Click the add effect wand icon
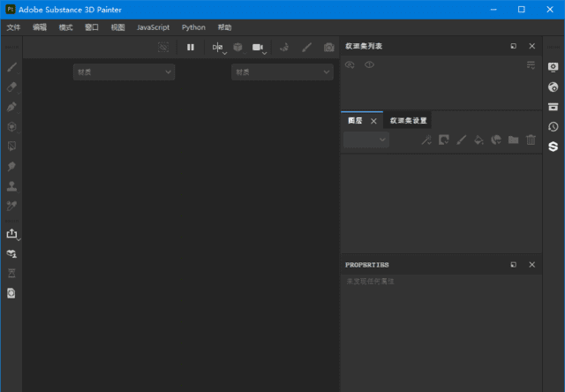The width and height of the screenshot is (565, 392). [x=426, y=139]
